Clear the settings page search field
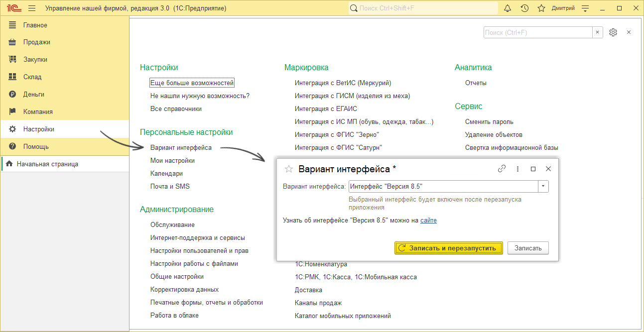This screenshot has width=644, height=332. coord(597,32)
